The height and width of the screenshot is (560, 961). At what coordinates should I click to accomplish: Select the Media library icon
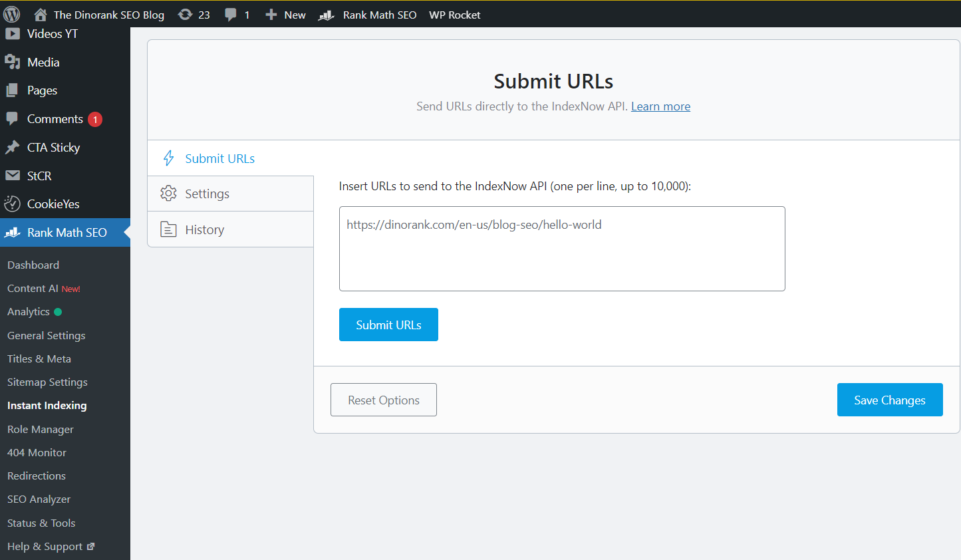[13, 62]
